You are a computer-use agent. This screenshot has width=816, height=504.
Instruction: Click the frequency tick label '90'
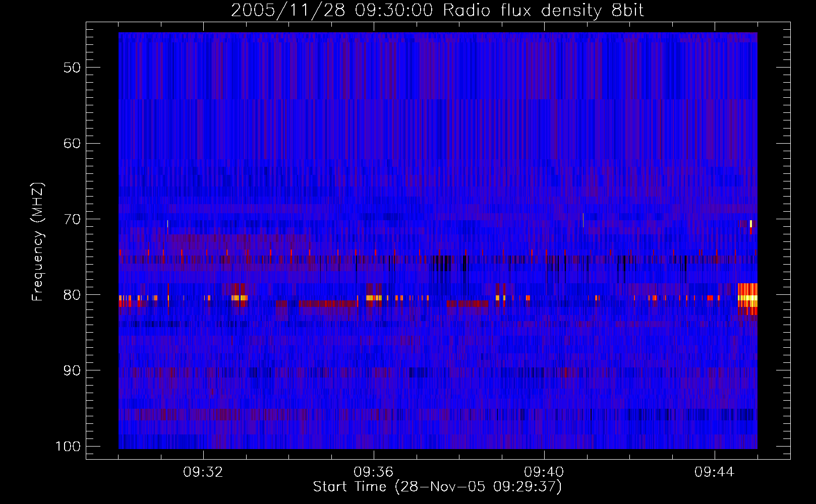[72, 370]
